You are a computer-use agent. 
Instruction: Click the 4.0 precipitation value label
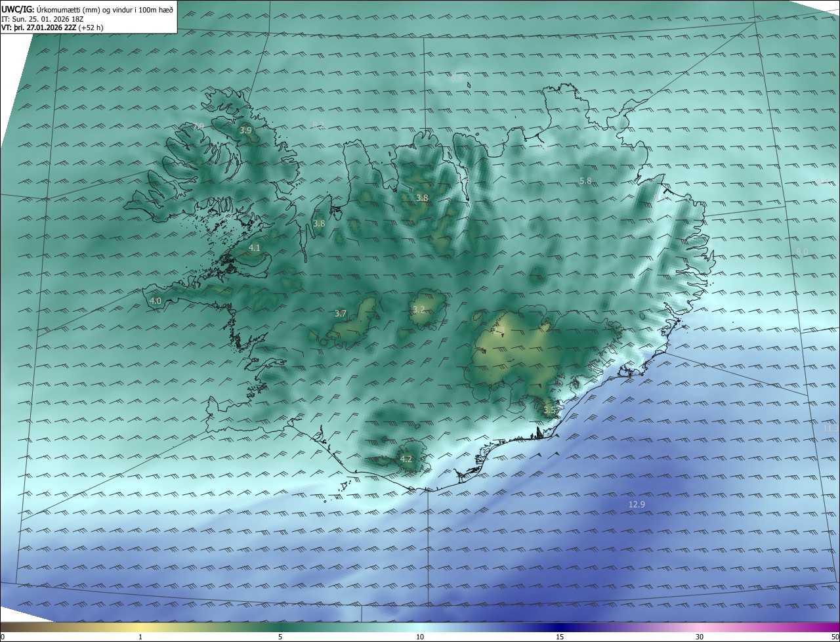[156, 301]
